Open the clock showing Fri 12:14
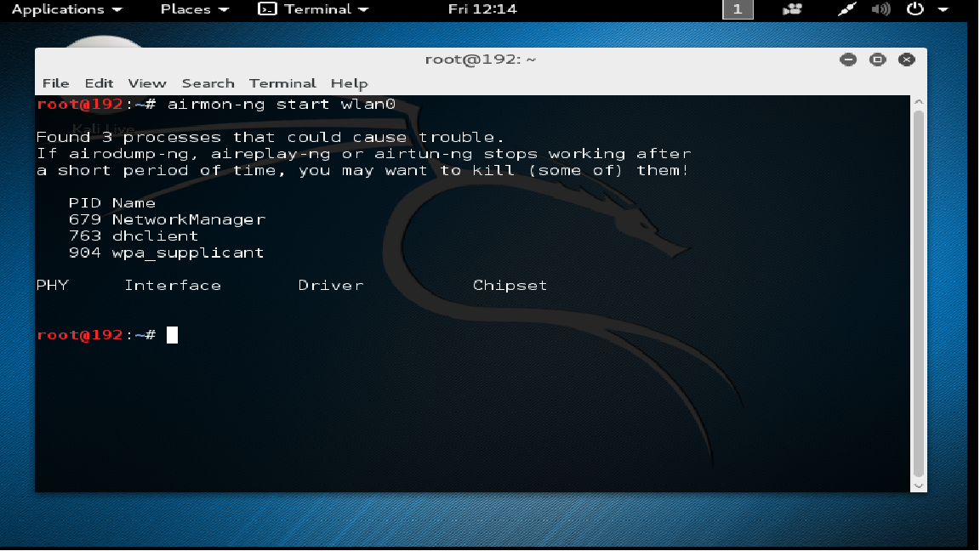The height and width of the screenshot is (551, 980). click(482, 9)
